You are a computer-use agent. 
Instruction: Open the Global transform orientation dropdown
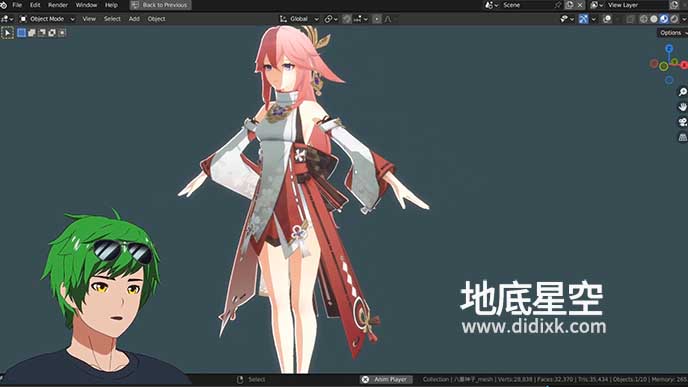[299, 19]
